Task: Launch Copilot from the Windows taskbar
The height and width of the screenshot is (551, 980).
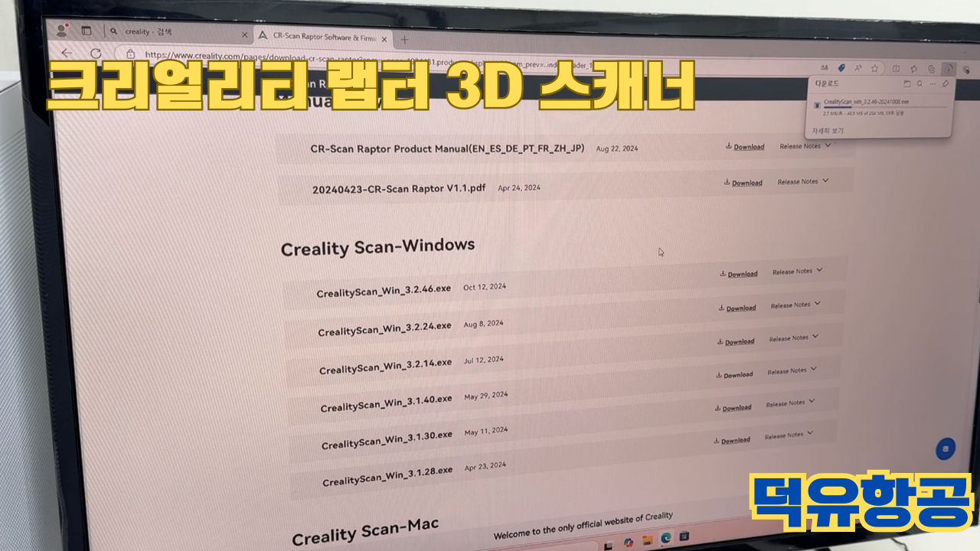Action: click(x=629, y=543)
